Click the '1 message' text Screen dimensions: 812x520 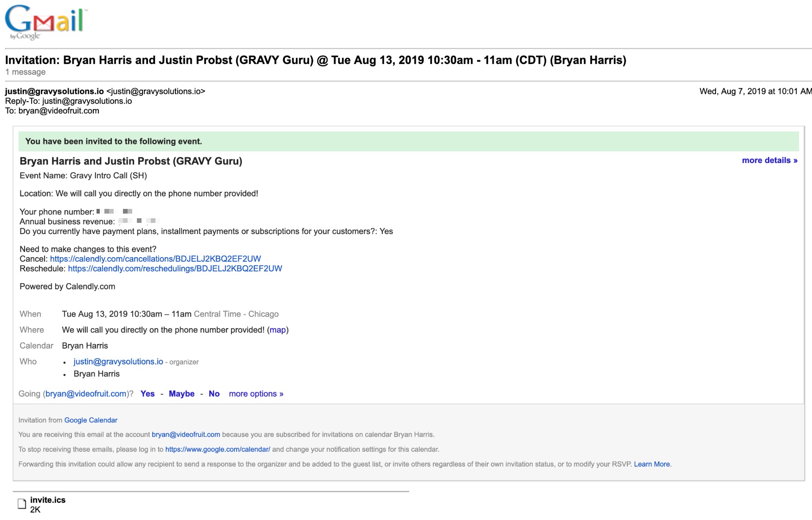[26, 72]
